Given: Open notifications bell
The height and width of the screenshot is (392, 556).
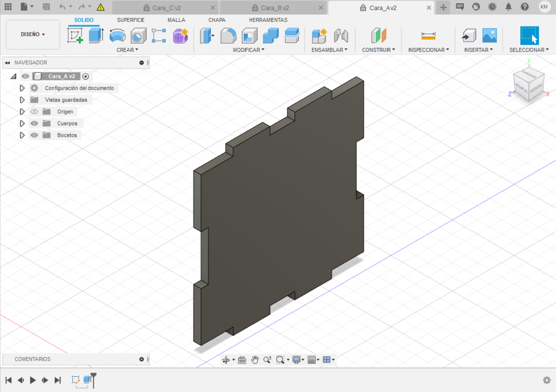Looking at the screenshot, I should (x=508, y=7).
